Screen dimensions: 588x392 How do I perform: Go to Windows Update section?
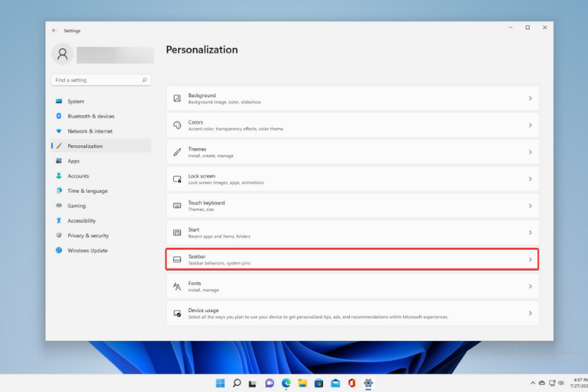tap(87, 250)
